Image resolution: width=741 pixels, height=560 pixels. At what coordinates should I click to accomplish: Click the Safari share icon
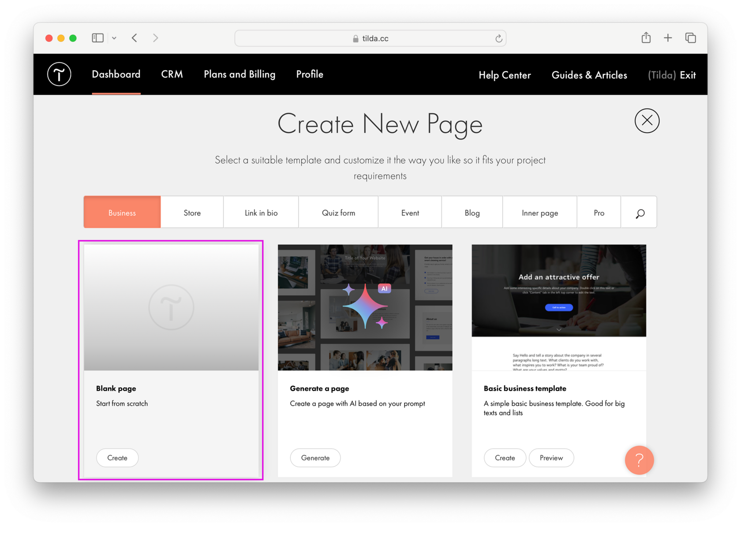coord(646,37)
